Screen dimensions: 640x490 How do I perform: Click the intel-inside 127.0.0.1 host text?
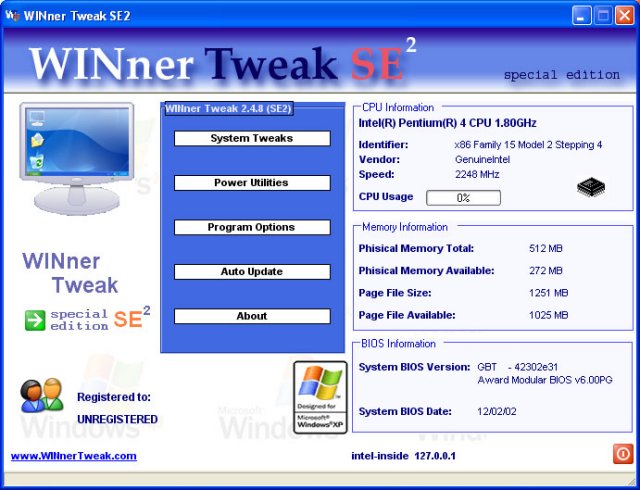click(x=403, y=456)
